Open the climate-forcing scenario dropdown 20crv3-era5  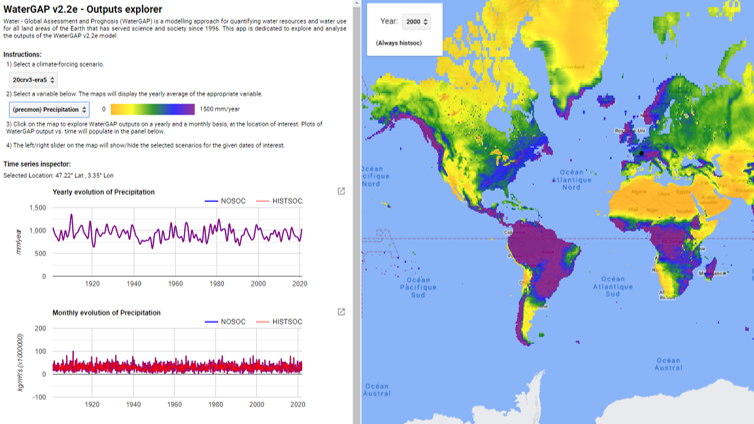pyautogui.click(x=33, y=80)
